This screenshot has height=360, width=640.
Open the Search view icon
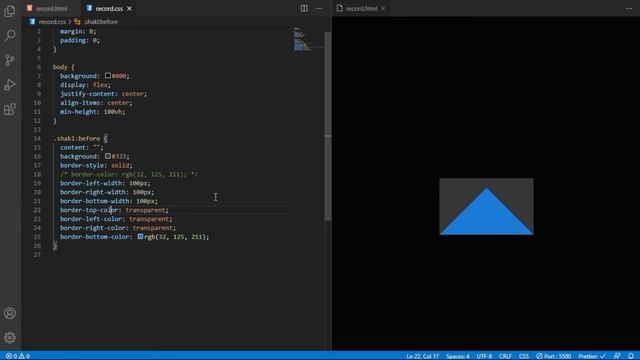10,36
